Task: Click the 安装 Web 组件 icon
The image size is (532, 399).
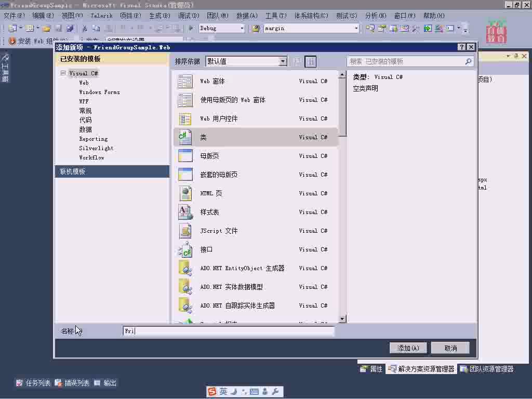Action: (12, 42)
